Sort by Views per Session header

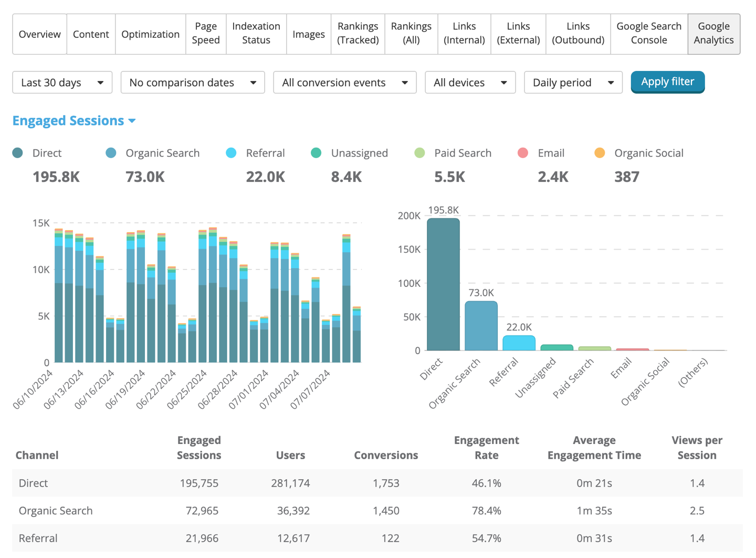pos(697,448)
